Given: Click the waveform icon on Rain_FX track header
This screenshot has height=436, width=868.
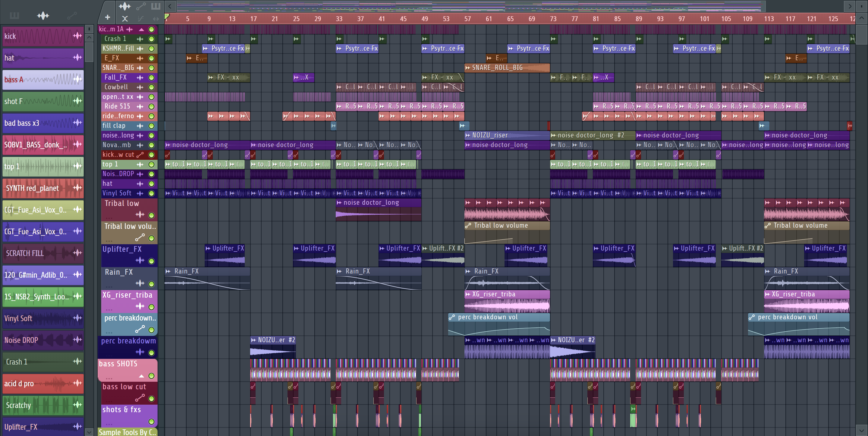Looking at the screenshot, I should (140, 284).
